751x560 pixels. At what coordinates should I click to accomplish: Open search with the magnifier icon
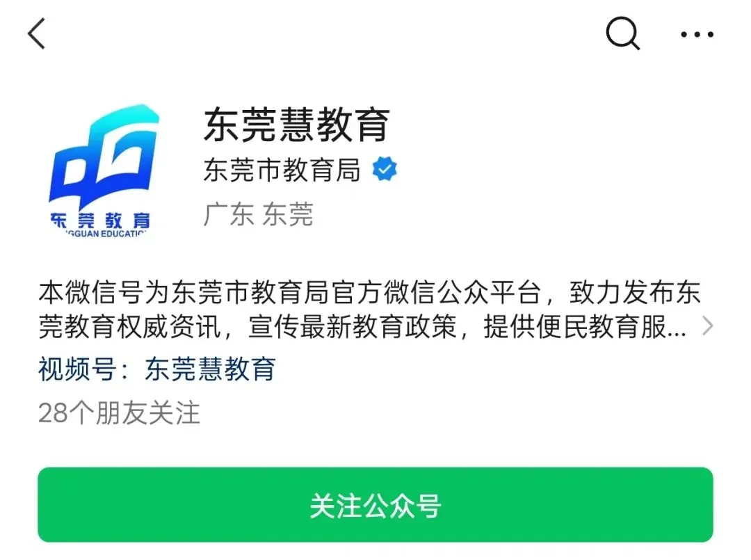click(x=622, y=33)
